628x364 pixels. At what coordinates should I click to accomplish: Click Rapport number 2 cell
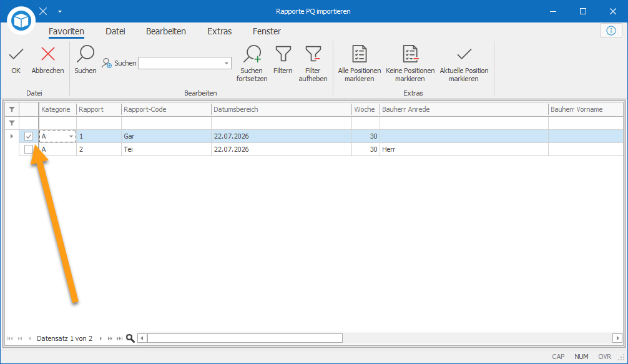click(x=99, y=149)
